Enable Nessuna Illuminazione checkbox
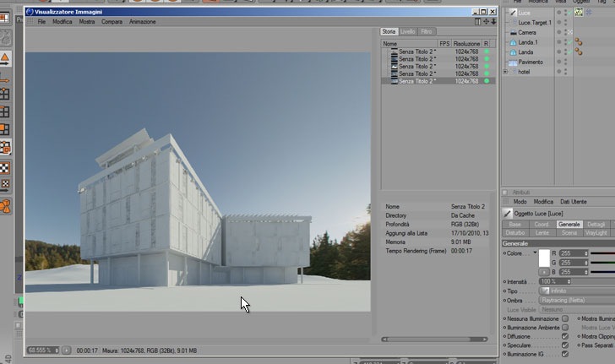 [565, 318]
